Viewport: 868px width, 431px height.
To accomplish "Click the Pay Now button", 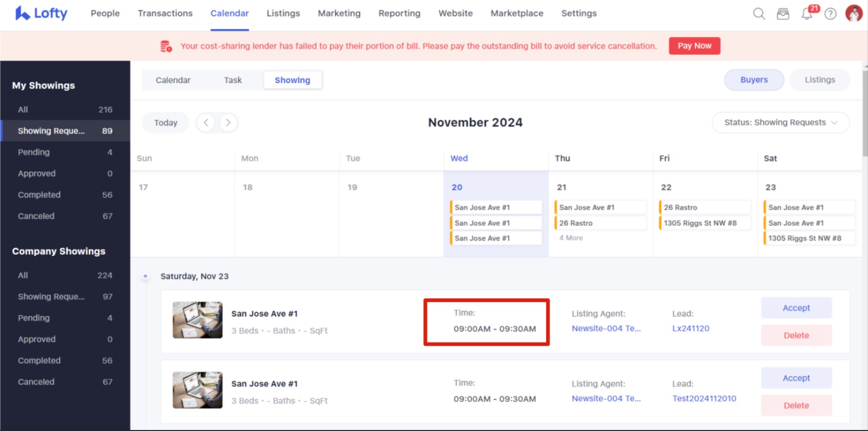I will tap(694, 46).
